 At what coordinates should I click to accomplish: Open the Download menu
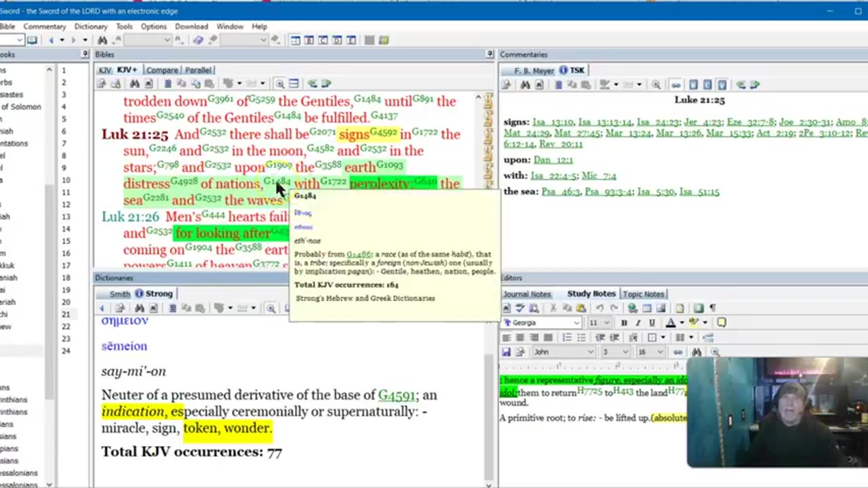[191, 26]
